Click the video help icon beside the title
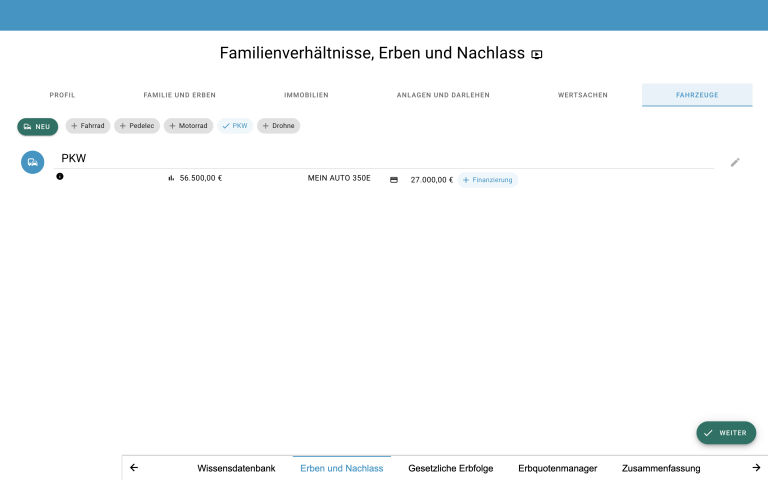768x480 pixels. pyautogui.click(x=537, y=54)
